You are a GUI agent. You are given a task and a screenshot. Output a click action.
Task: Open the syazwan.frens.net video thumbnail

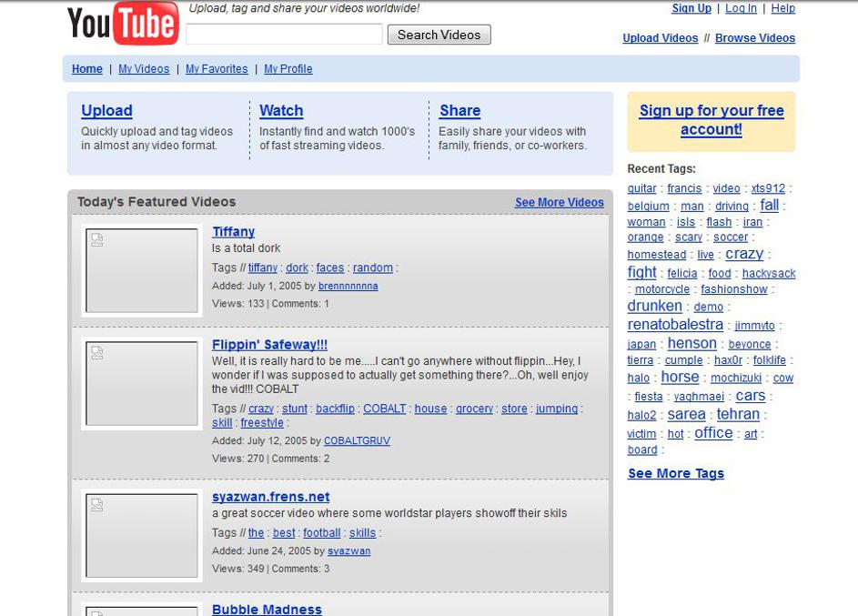pos(141,536)
